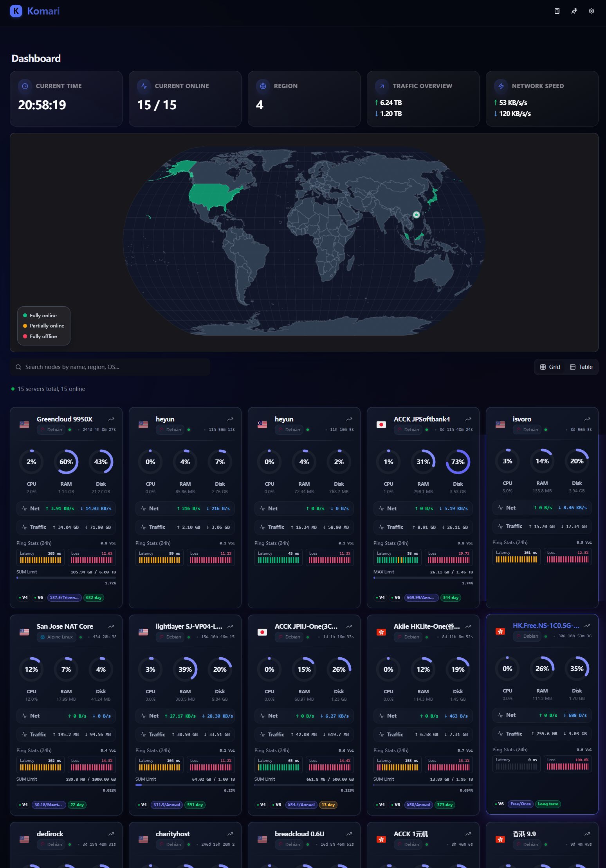Open the calculator icon in header
Image resolution: width=606 pixels, height=868 pixels.
click(557, 11)
